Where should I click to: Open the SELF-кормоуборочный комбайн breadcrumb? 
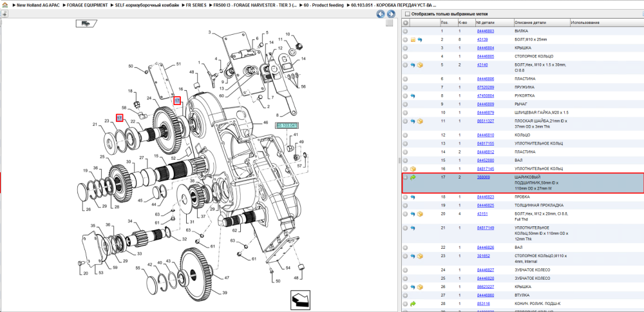click(x=147, y=5)
